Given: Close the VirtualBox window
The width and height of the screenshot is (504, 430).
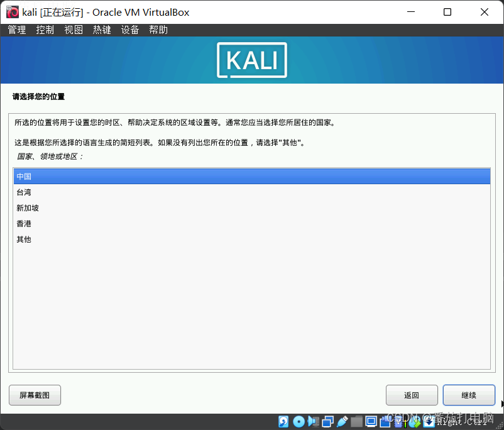Looking at the screenshot, I should [485, 12].
